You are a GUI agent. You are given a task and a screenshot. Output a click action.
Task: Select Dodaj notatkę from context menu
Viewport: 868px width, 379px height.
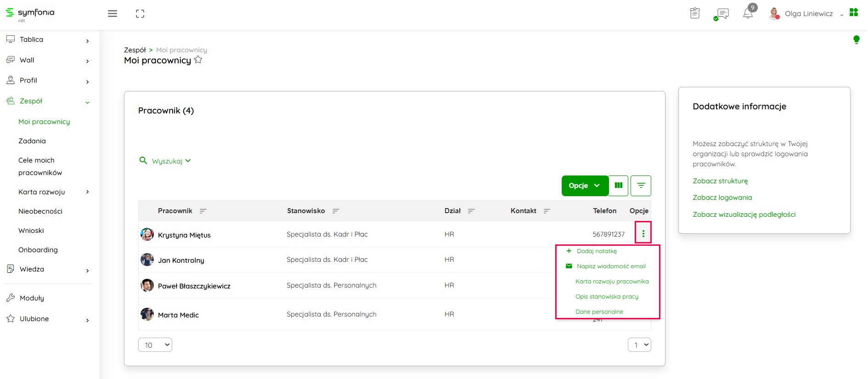coord(597,251)
